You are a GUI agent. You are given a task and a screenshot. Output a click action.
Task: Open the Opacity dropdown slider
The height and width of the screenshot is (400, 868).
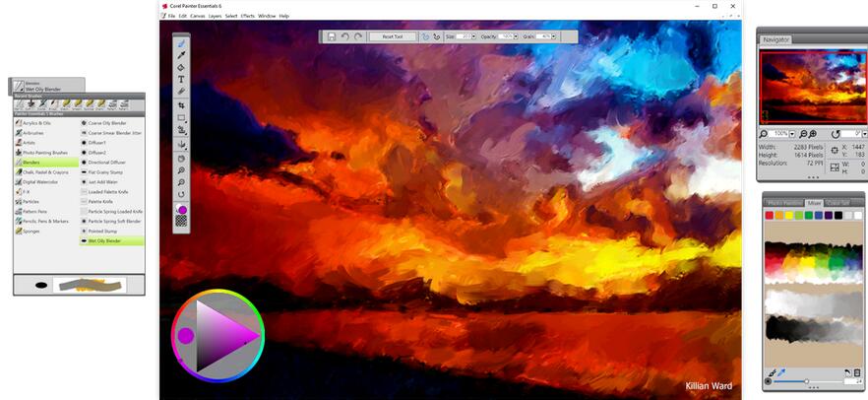516,36
